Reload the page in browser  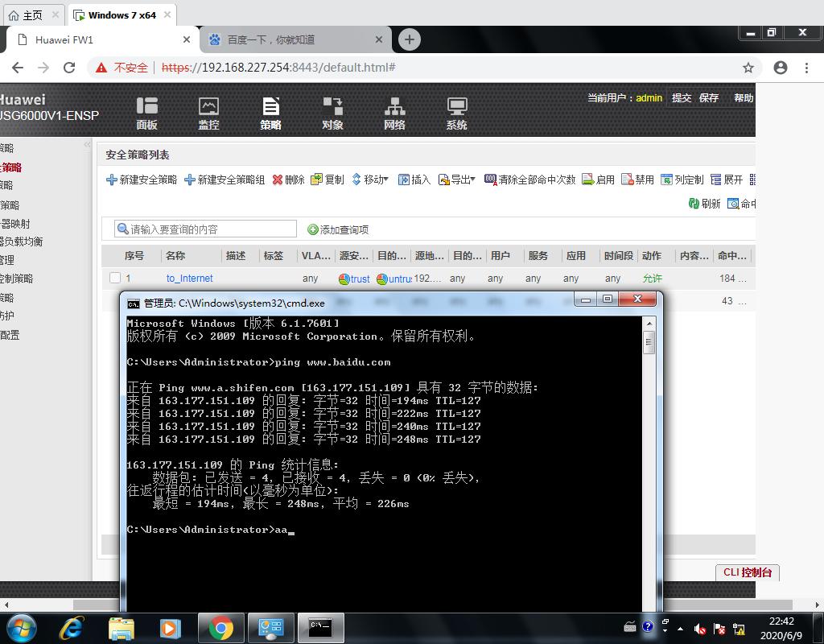click(69, 68)
